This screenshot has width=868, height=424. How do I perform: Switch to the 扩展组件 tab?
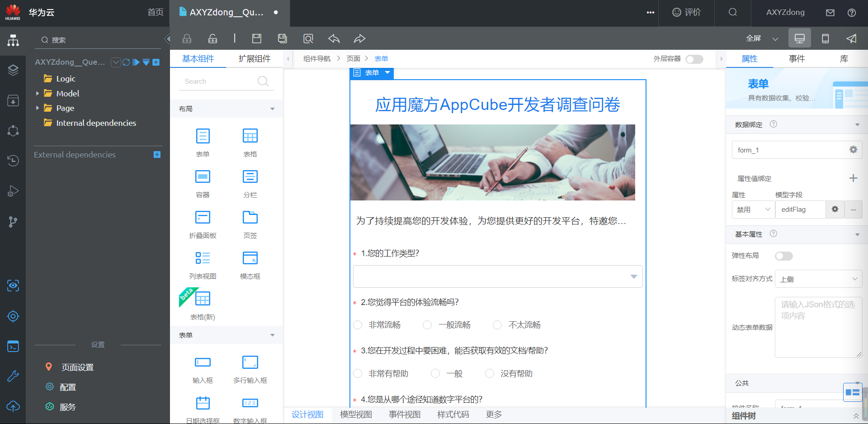pyautogui.click(x=255, y=59)
